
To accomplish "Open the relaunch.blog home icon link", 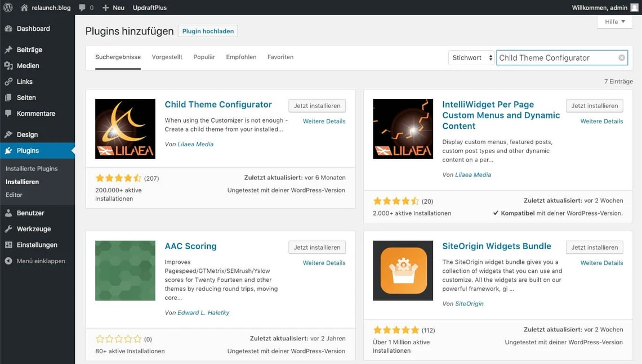I will 24,8.
